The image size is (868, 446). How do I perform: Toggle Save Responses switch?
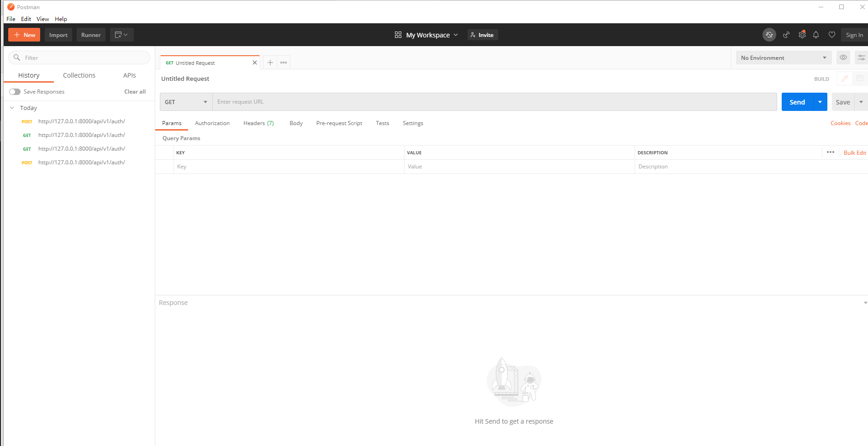(x=15, y=92)
